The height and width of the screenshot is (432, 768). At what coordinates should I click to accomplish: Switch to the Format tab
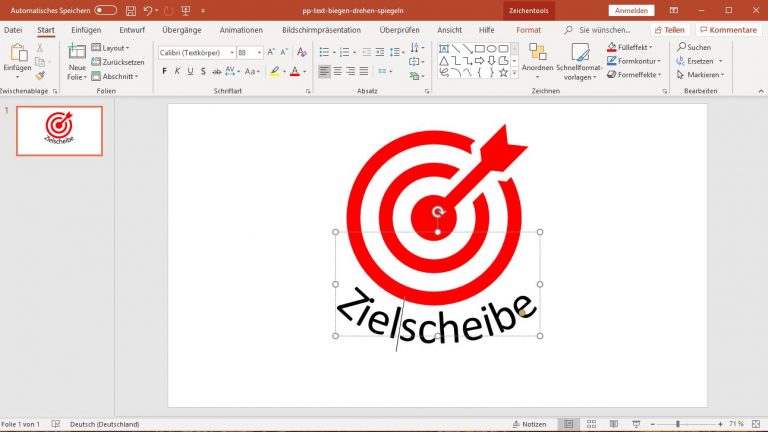[528, 30]
